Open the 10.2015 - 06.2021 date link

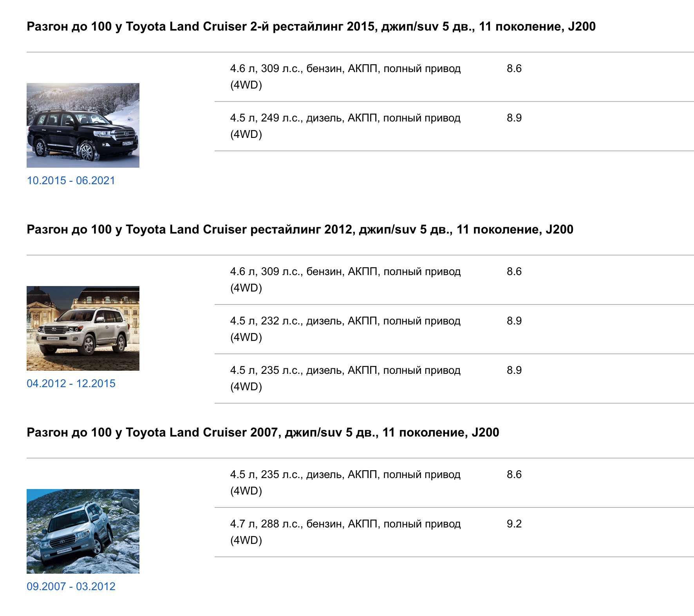[71, 181]
